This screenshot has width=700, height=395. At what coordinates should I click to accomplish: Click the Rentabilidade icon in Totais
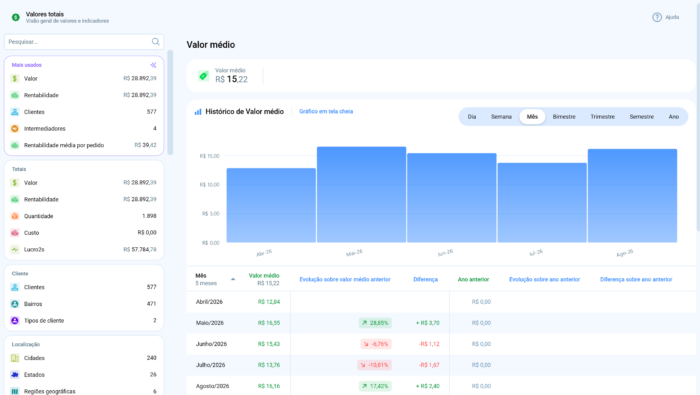coord(15,200)
